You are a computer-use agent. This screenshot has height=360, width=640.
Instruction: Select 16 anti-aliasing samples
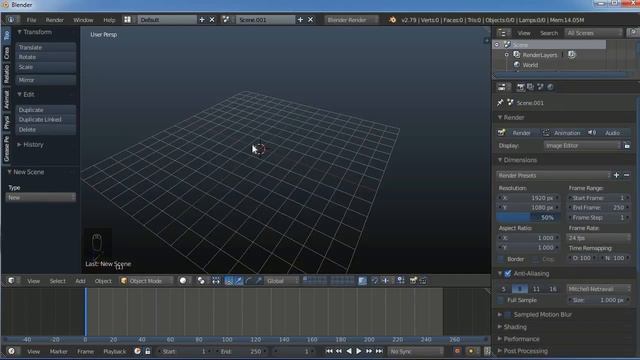[553, 289]
